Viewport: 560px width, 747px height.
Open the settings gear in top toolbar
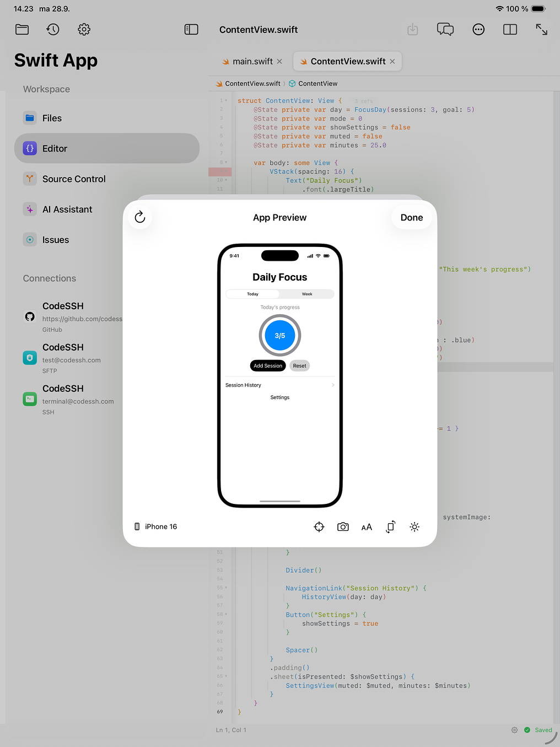(x=84, y=30)
